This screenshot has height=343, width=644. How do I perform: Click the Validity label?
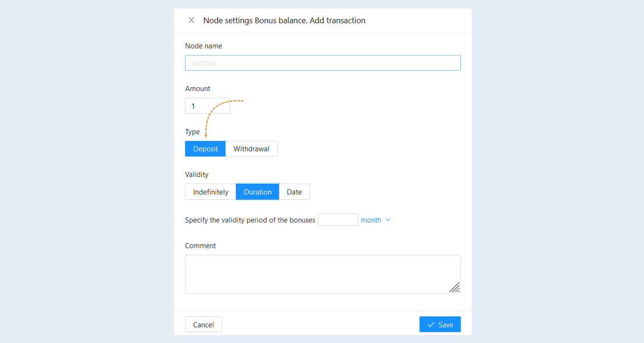(x=197, y=175)
